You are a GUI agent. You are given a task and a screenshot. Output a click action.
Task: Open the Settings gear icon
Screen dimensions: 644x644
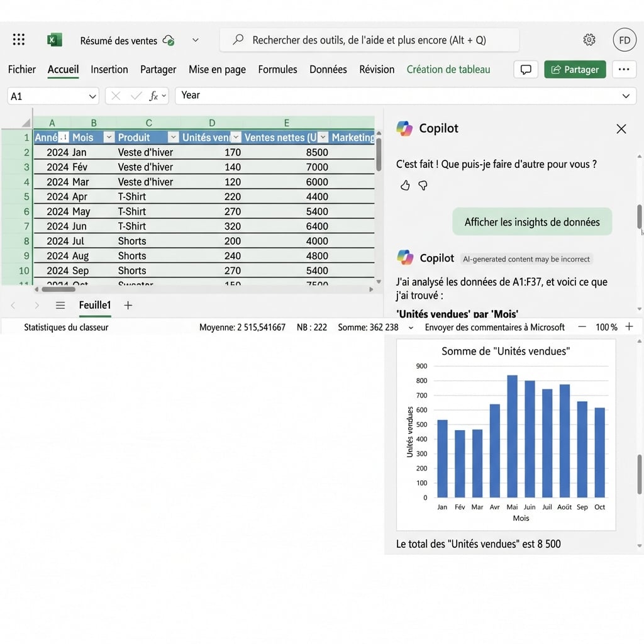[589, 39]
